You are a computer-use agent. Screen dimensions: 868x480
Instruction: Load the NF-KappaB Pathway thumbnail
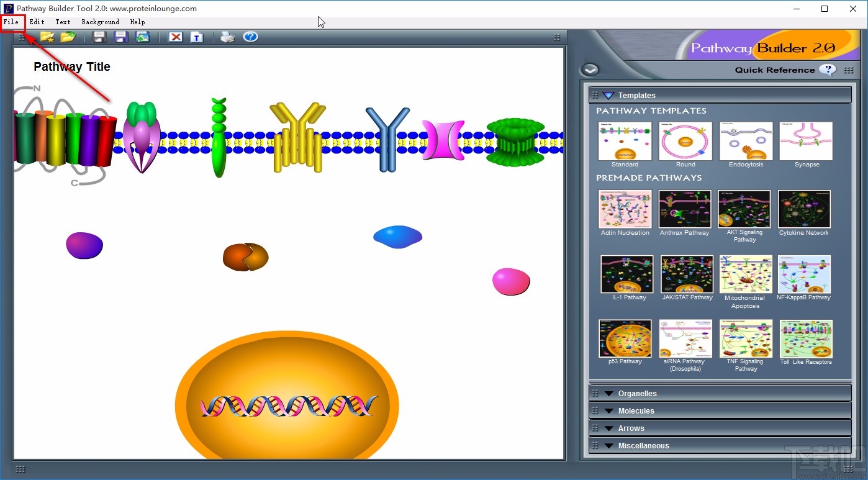pyautogui.click(x=804, y=274)
